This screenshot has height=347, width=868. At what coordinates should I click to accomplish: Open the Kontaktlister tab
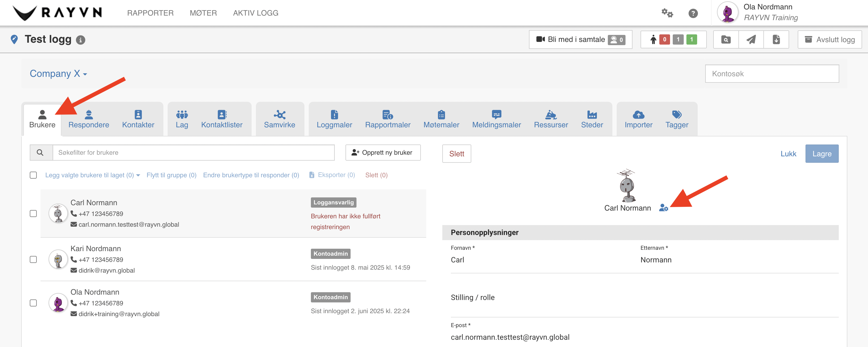(222, 119)
